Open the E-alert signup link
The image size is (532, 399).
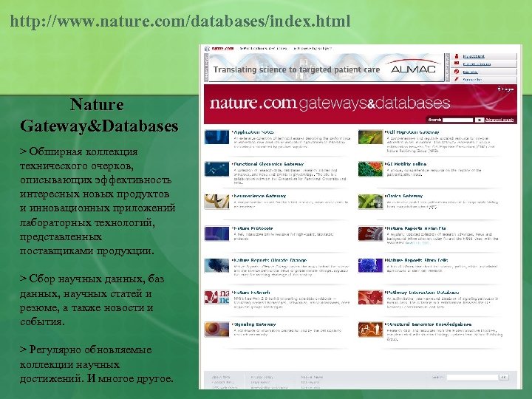pos(477,64)
